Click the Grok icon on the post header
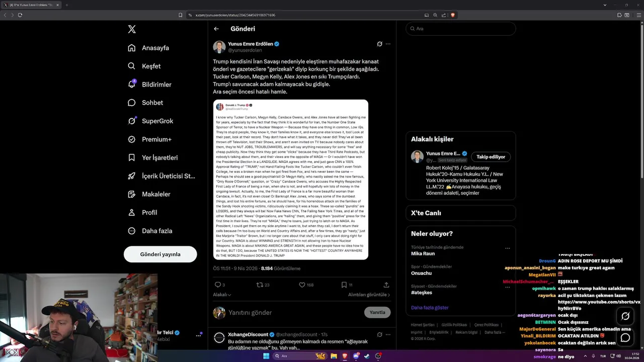 pyautogui.click(x=380, y=44)
